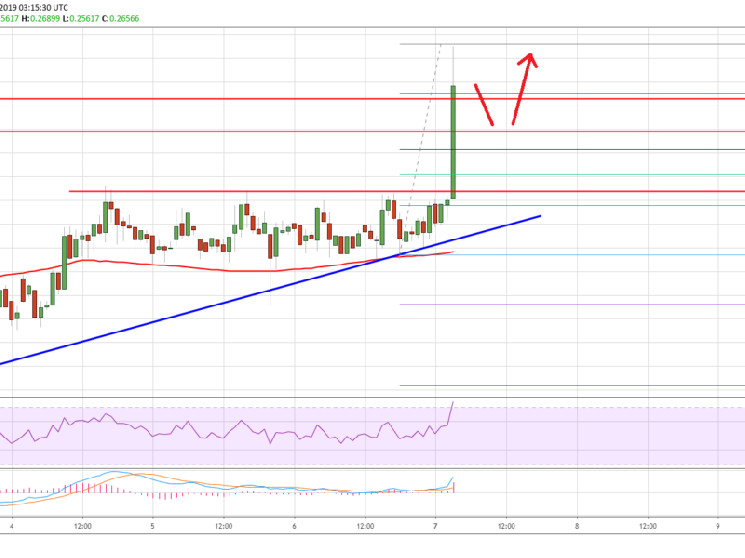Viewport: 745px width, 558px height.
Task: Click the close value C:0.26566
Action: 121,19
